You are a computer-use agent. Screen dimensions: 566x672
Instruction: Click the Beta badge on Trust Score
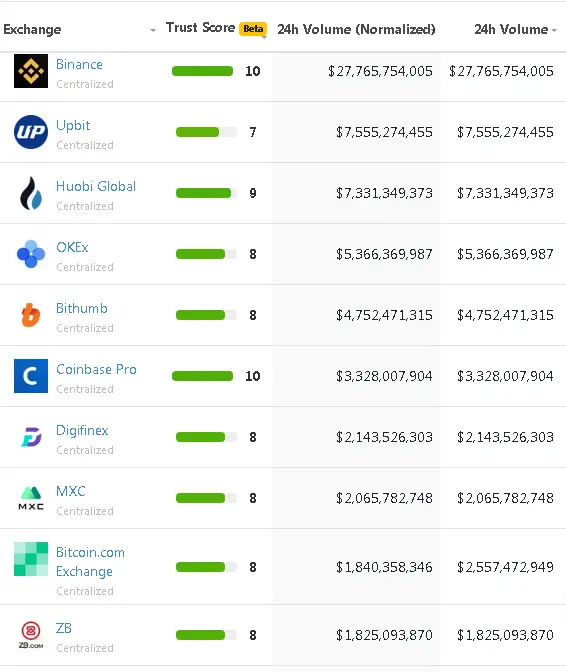[x=253, y=29]
